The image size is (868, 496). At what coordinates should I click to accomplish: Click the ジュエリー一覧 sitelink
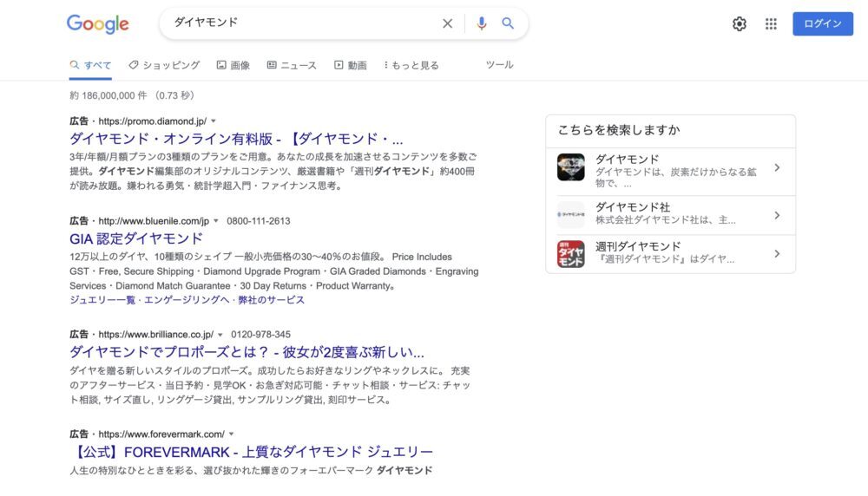coord(102,300)
